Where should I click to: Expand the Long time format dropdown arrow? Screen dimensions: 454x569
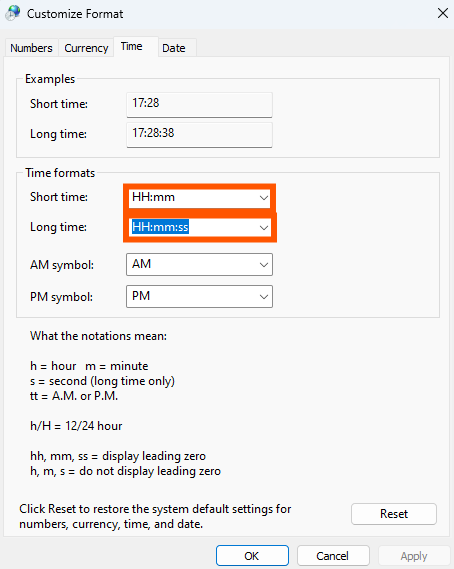[x=264, y=228]
